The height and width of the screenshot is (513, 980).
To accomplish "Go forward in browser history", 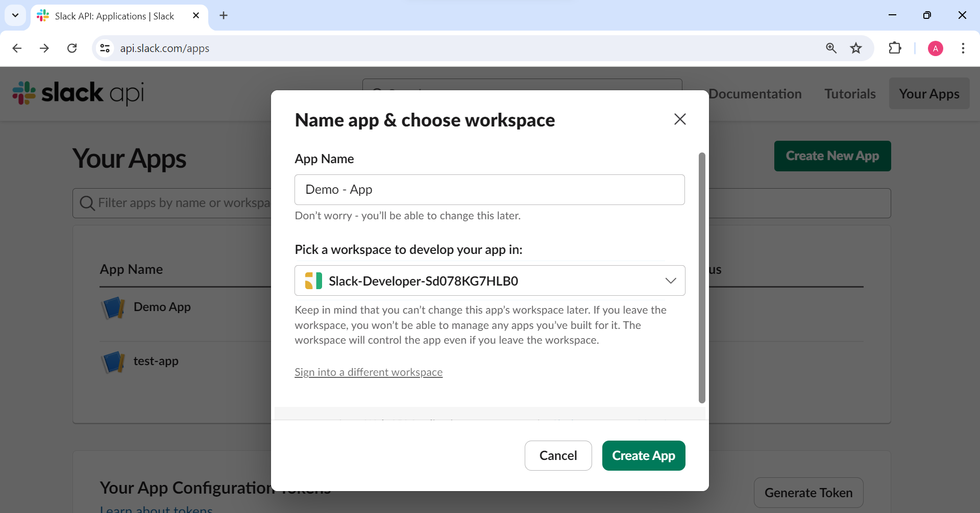I will [44, 48].
